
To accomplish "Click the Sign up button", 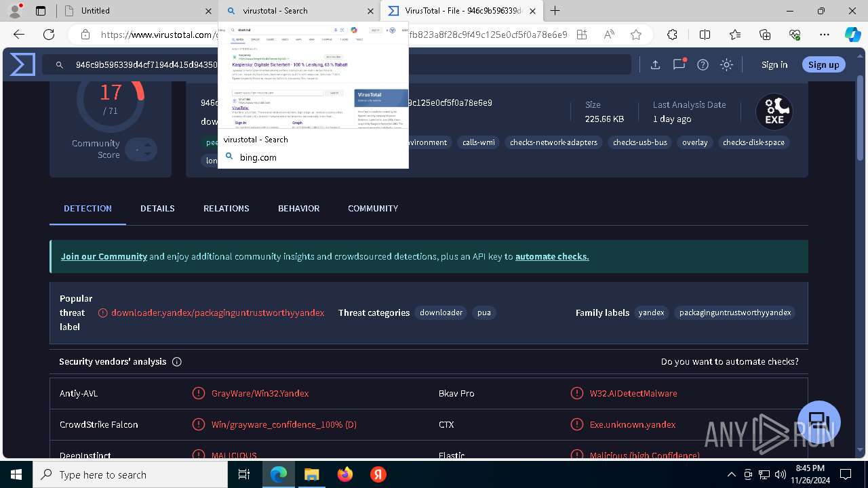I will pos(824,65).
